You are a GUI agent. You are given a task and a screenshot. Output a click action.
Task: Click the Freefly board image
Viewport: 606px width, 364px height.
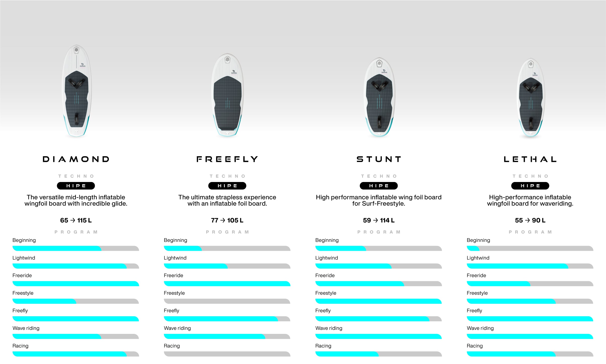pyautogui.click(x=227, y=95)
